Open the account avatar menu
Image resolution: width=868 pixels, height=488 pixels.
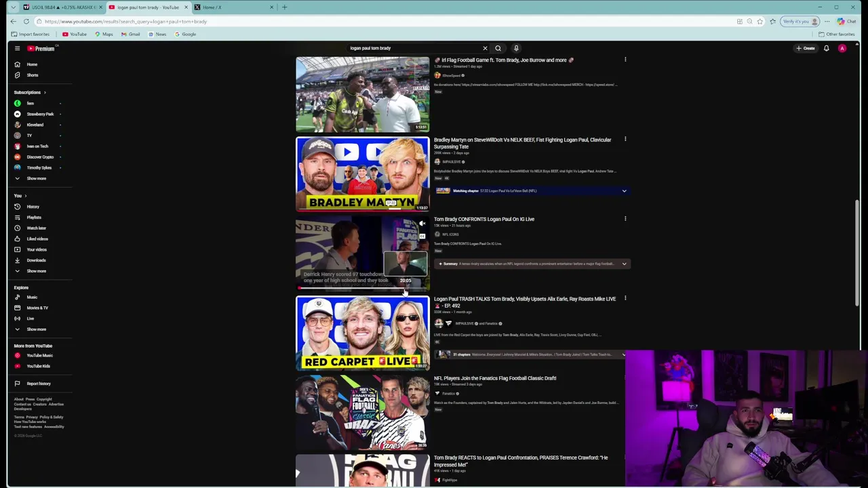[x=842, y=48]
